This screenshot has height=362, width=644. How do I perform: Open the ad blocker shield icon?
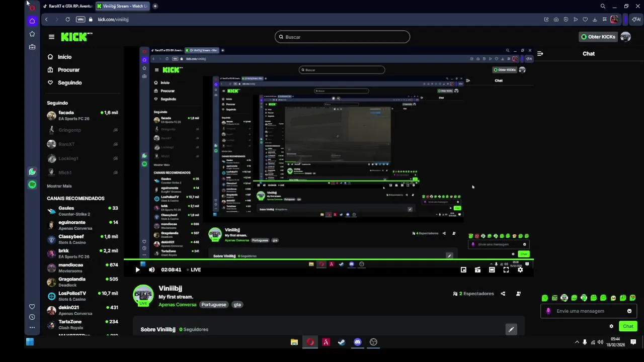[x=566, y=19]
